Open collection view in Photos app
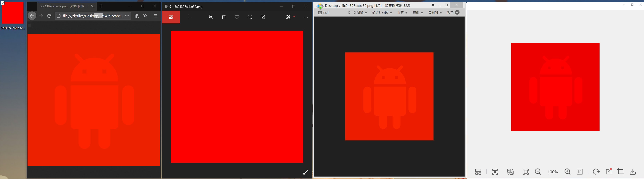This screenshot has width=644, height=179. [171, 17]
